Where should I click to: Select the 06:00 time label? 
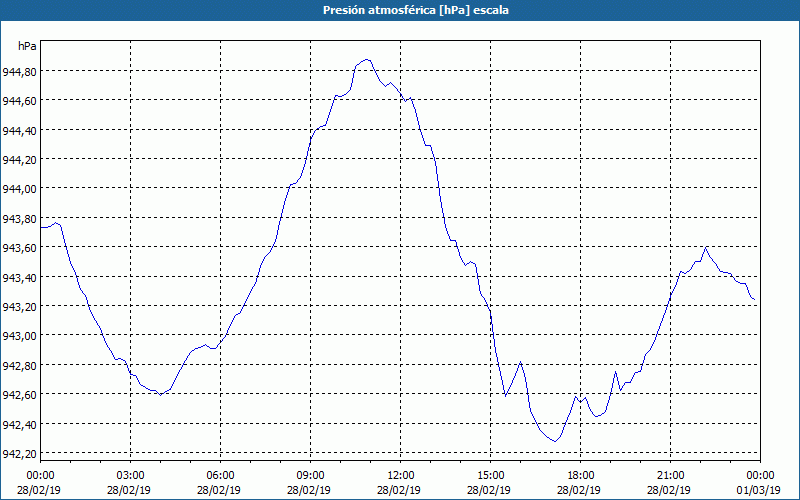pos(221,476)
